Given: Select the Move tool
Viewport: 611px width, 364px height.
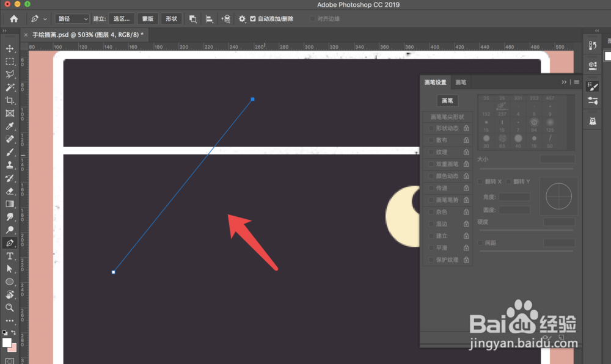Looking at the screenshot, I should [10, 49].
